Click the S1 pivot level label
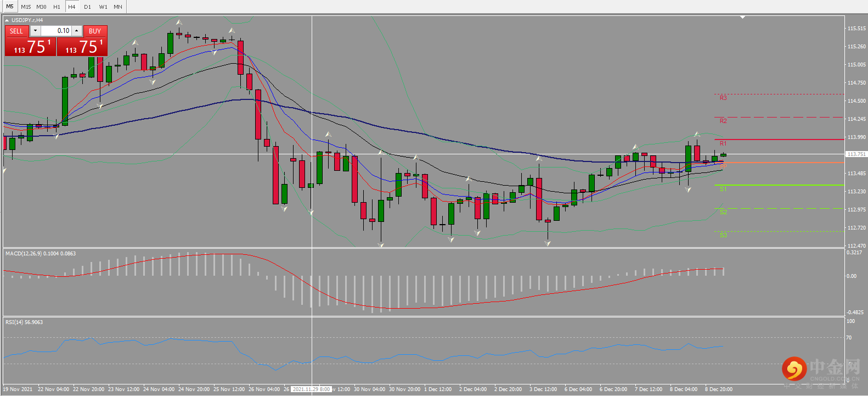This screenshot has height=396, width=868. (723, 189)
